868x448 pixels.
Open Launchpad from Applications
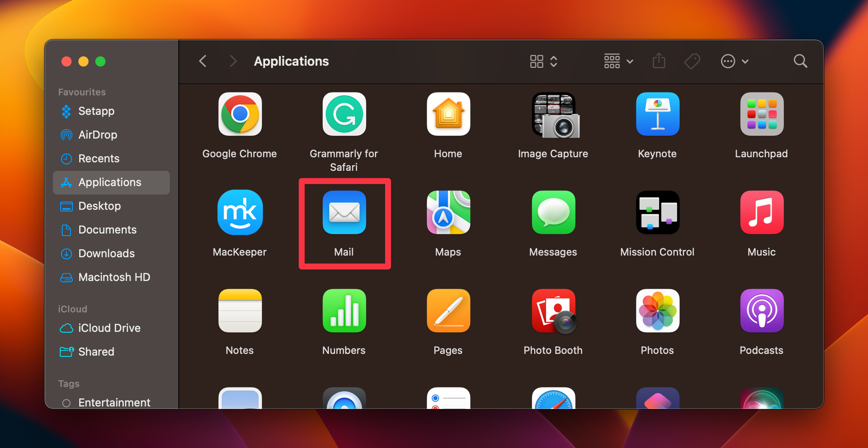(x=761, y=114)
